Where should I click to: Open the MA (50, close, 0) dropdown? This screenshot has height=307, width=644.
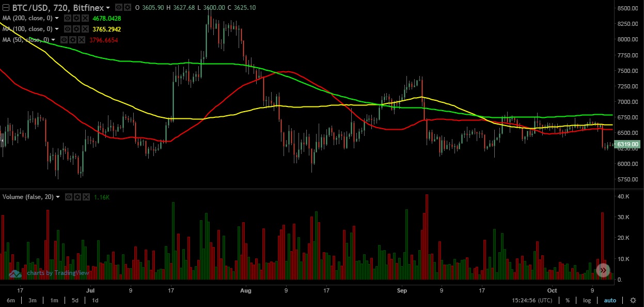pyautogui.click(x=53, y=40)
